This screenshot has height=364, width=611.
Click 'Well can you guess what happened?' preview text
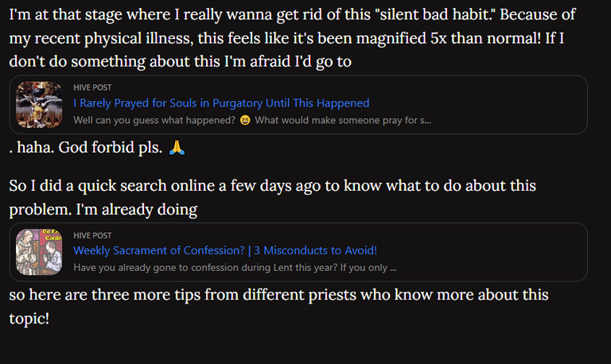[x=154, y=120]
